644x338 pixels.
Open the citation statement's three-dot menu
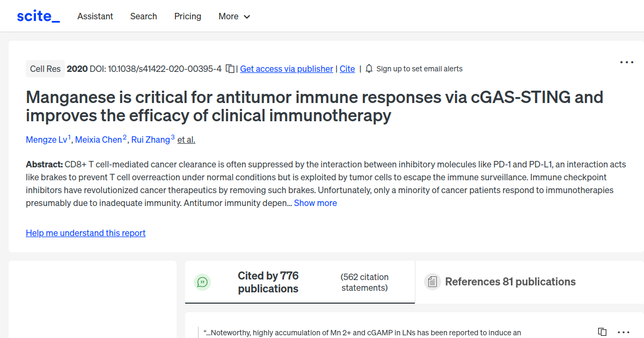[623, 333]
